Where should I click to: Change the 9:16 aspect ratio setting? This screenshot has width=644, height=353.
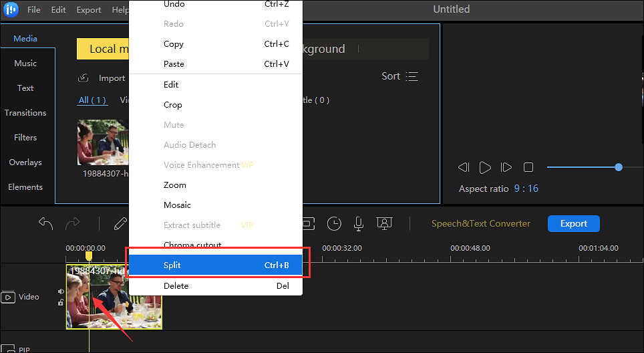click(x=526, y=189)
